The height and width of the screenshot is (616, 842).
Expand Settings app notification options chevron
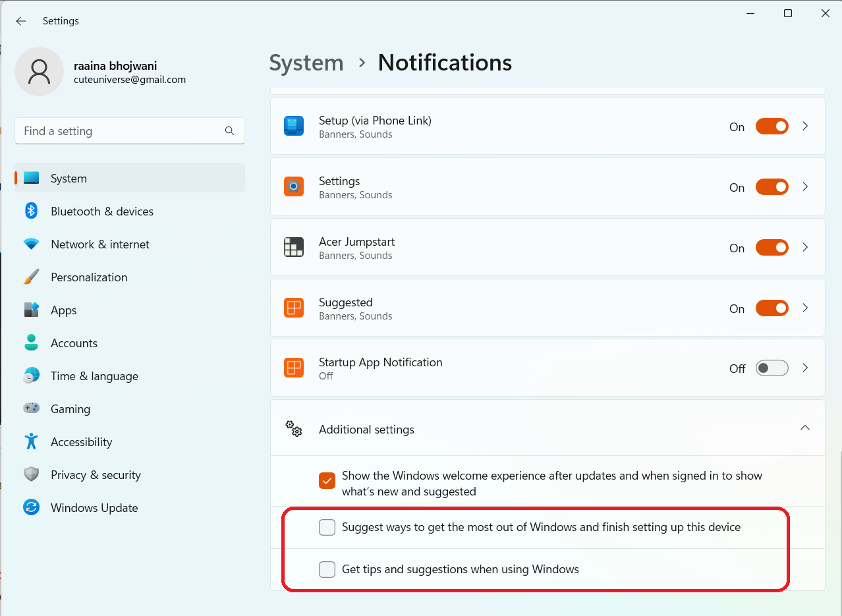[805, 187]
